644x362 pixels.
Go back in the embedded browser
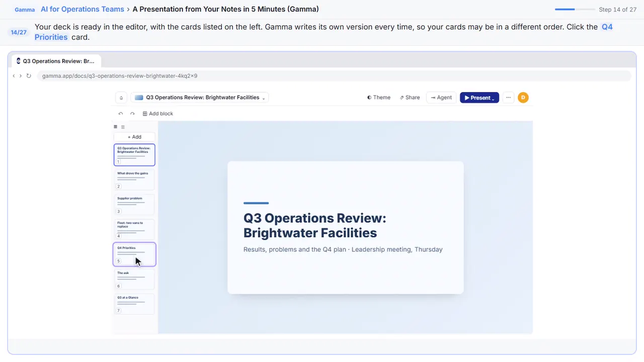point(14,76)
